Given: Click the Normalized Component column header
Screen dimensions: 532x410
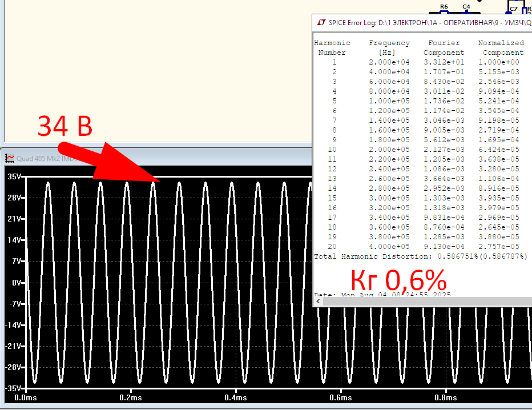Looking at the screenshot, I should click(501, 47).
